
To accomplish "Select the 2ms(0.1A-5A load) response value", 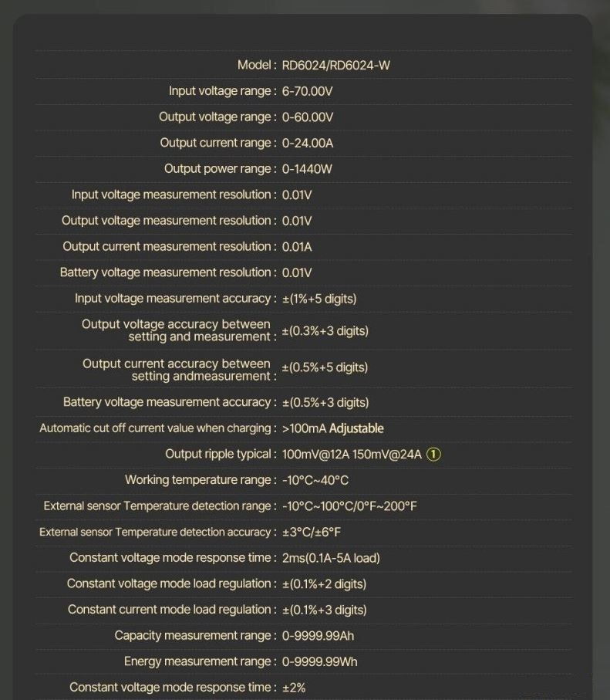I will (x=331, y=558).
